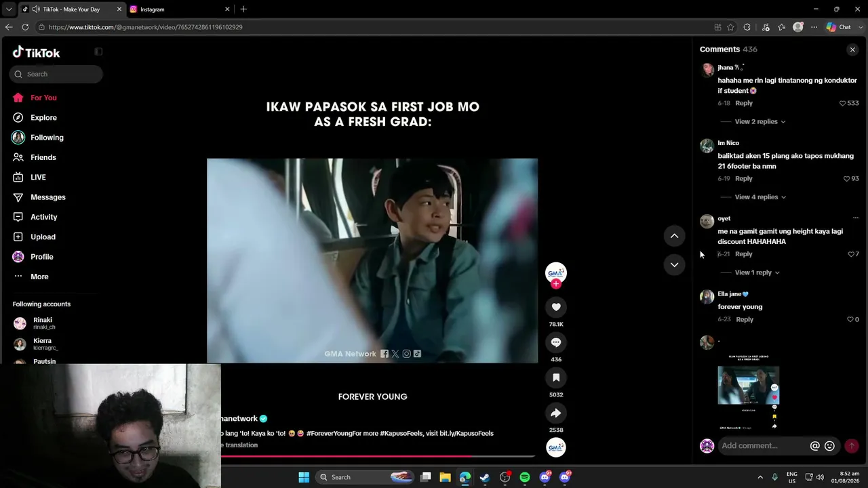Open the Activity notifications
Viewport: 868px width, 488px height.
pyautogui.click(x=44, y=217)
